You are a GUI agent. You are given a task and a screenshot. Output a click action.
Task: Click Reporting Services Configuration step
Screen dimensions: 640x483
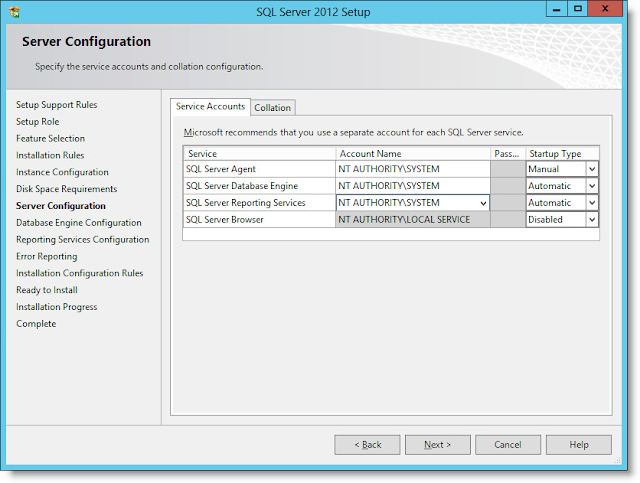point(83,240)
